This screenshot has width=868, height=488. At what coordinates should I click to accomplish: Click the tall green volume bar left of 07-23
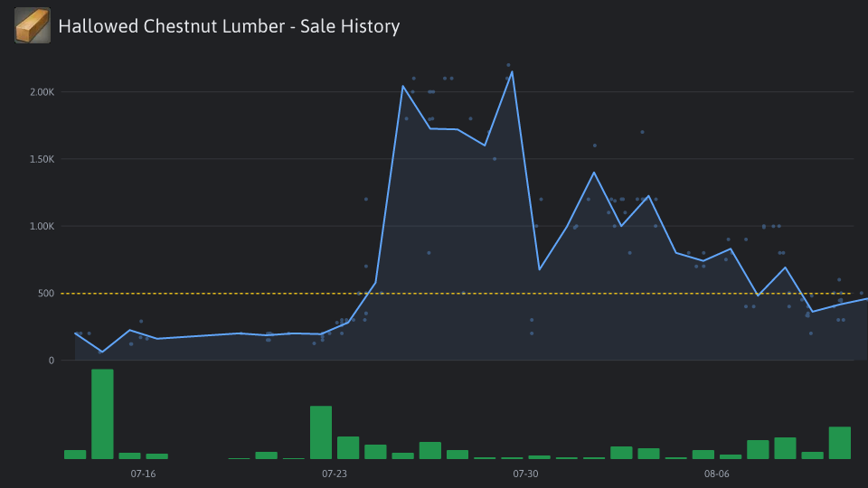(321, 433)
